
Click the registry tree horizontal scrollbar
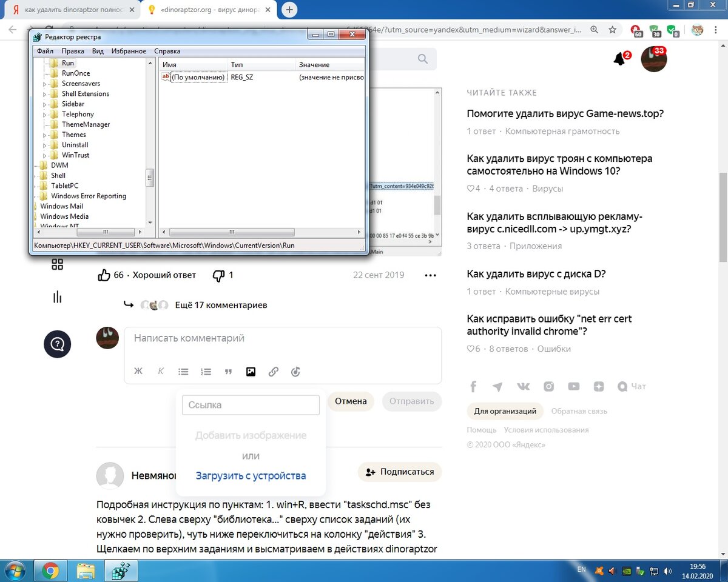pos(91,232)
